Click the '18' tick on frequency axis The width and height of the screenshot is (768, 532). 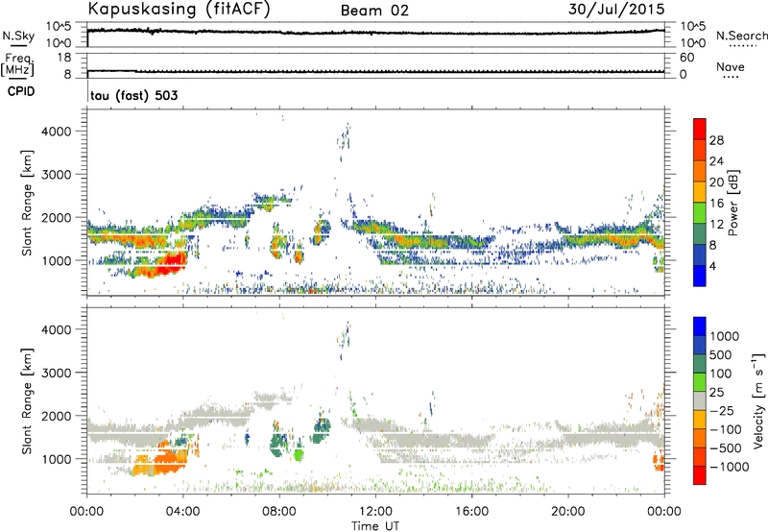coord(63,58)
